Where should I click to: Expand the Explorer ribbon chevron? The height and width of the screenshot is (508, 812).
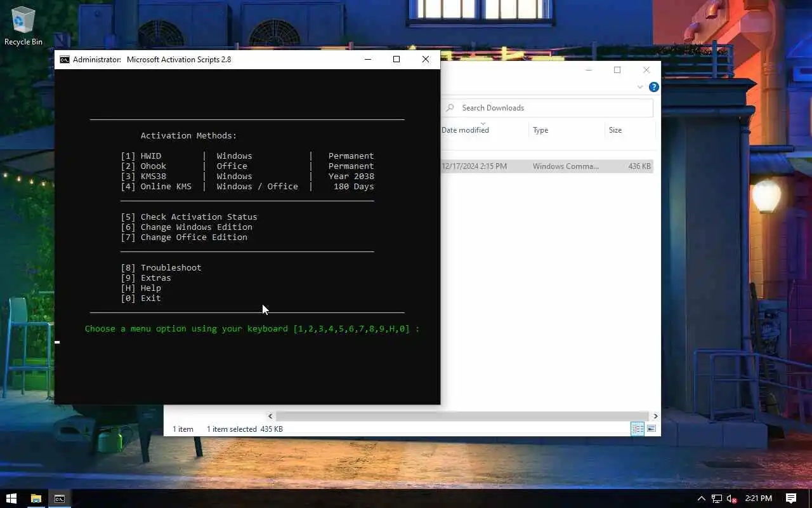639,87
